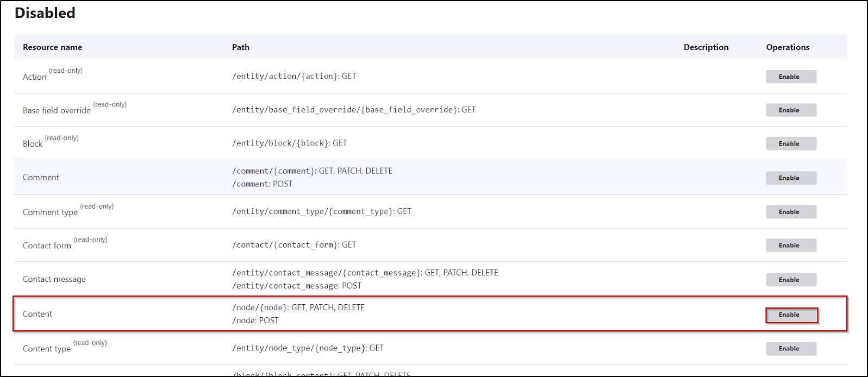Enable the Contact form resource

coord(791,246)
